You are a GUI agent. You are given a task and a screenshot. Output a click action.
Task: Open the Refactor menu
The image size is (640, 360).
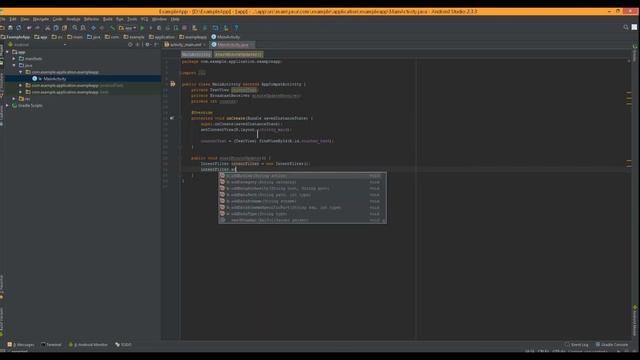[91, 19]
